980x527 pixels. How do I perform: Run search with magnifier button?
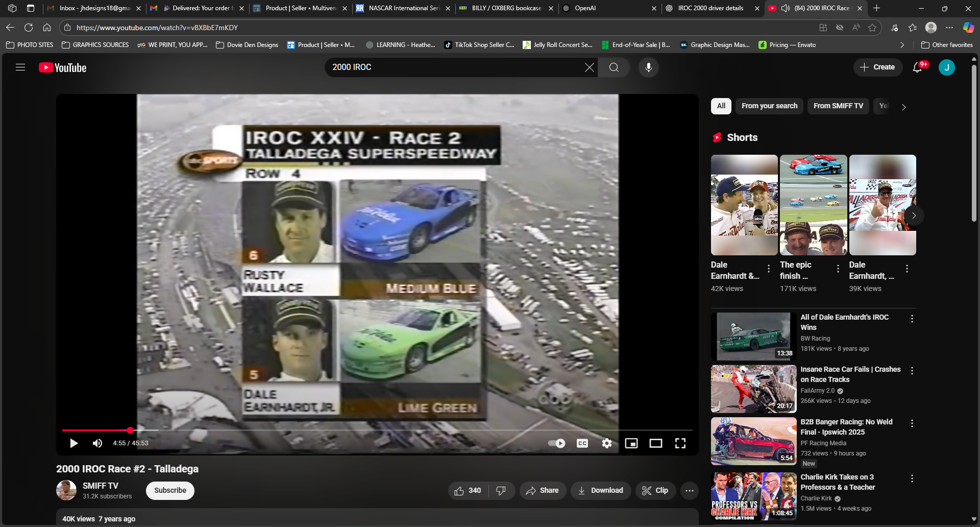coord(614,67)
